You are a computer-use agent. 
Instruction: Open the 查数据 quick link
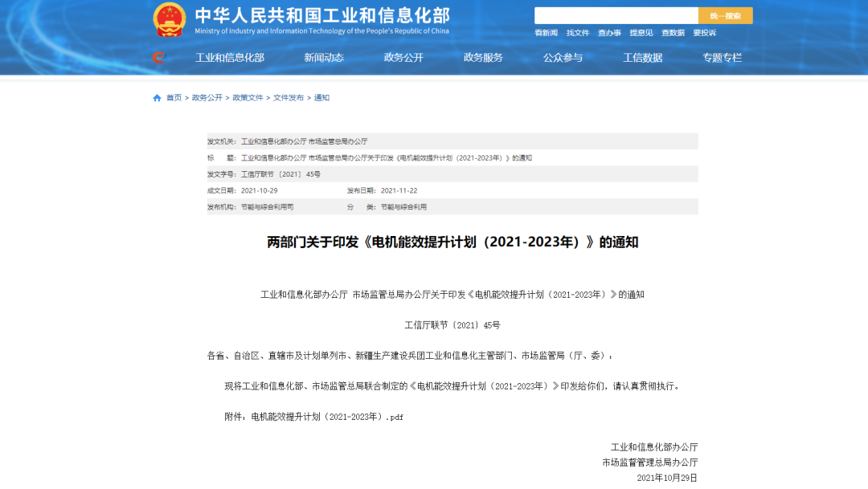672,33
